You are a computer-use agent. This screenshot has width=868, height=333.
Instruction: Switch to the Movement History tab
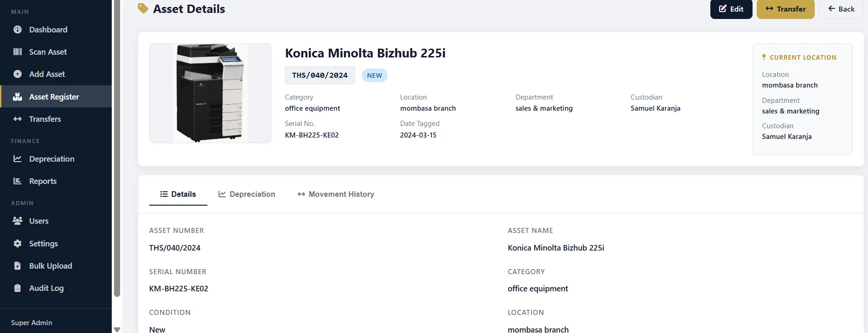point(336,194)
